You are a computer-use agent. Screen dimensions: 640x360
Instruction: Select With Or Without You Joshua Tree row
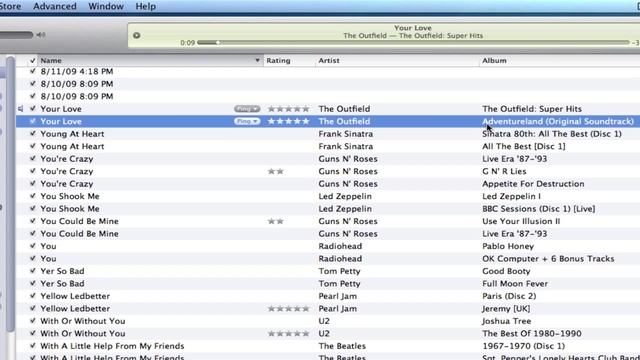328,321
